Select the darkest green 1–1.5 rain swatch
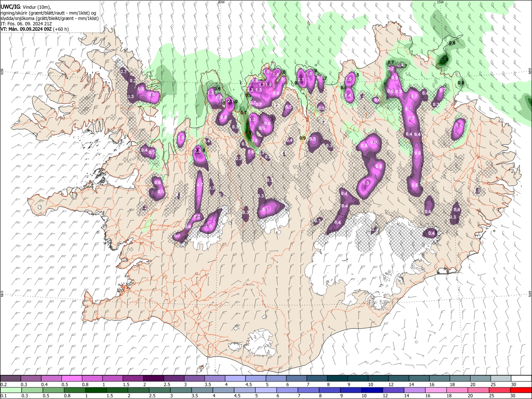Viewport: 532px width, 399px height. click(96, 390)
